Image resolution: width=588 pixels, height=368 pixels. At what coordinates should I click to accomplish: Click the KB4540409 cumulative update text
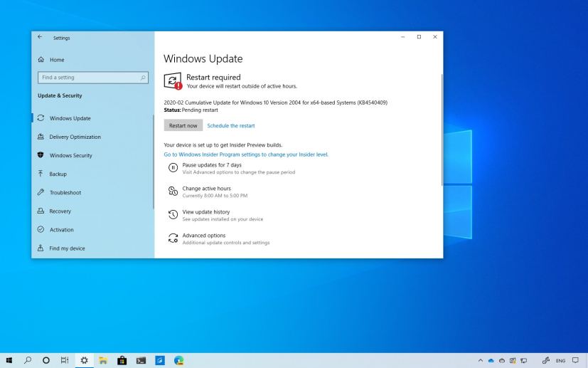pyautogui.click(x=276, y=102)
